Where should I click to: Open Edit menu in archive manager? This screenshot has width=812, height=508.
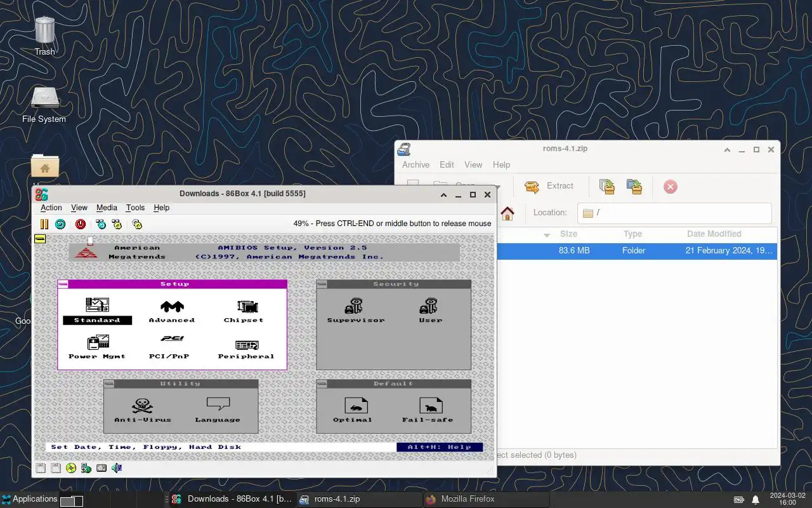pyautogui.click(x=447, y=164)
